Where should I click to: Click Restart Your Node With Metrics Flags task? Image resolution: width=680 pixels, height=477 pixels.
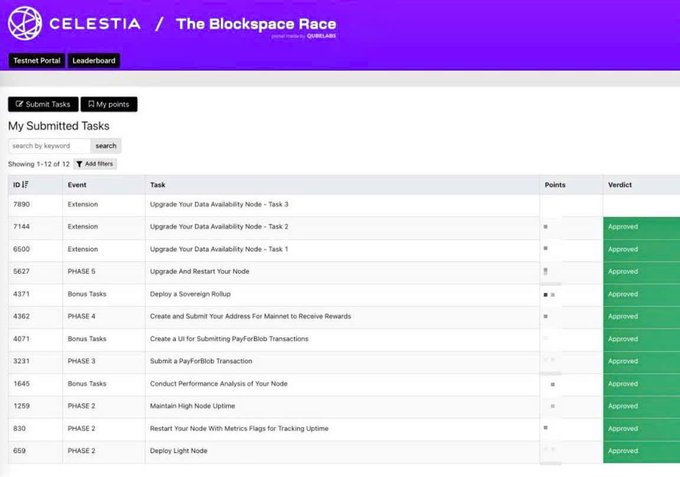click(239, 428)
